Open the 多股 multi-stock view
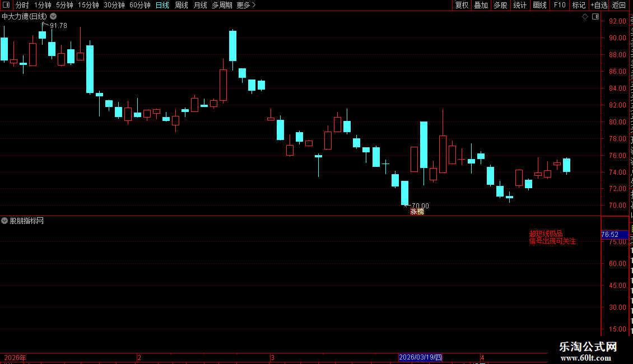 point(501,5)
